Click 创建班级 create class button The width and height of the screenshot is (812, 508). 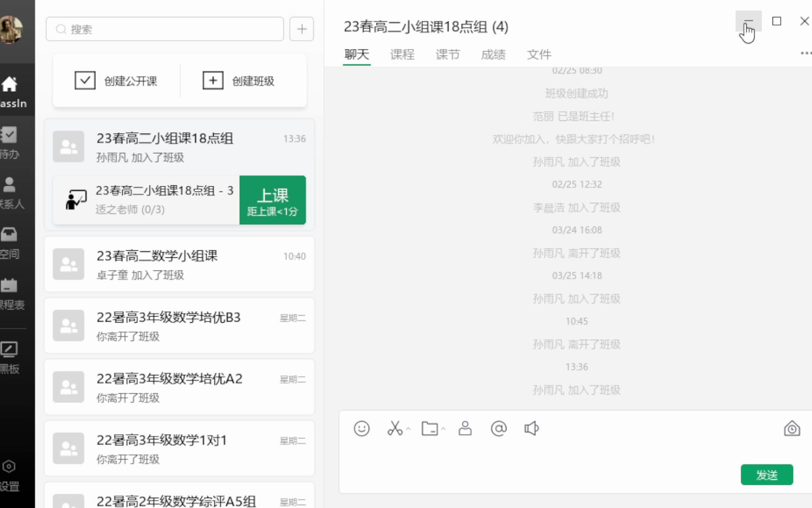point(239,80)
